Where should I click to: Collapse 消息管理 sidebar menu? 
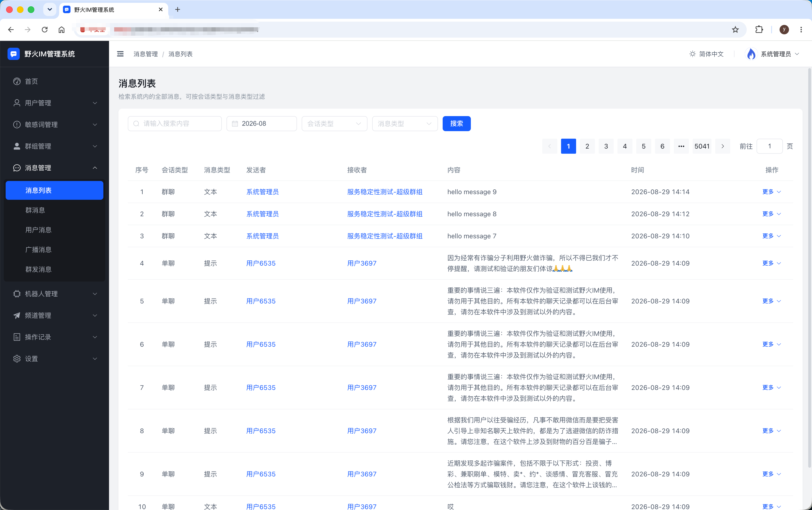[54, 168]
